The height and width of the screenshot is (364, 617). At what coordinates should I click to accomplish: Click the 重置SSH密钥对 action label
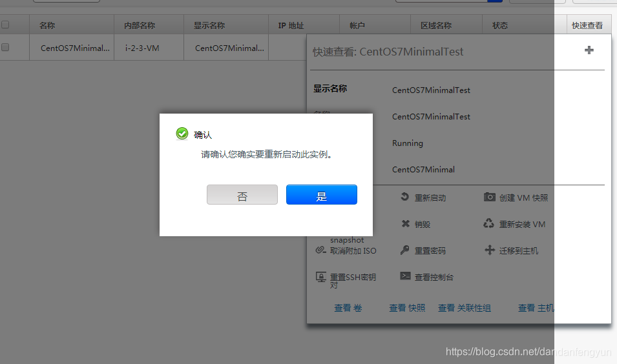353,281
